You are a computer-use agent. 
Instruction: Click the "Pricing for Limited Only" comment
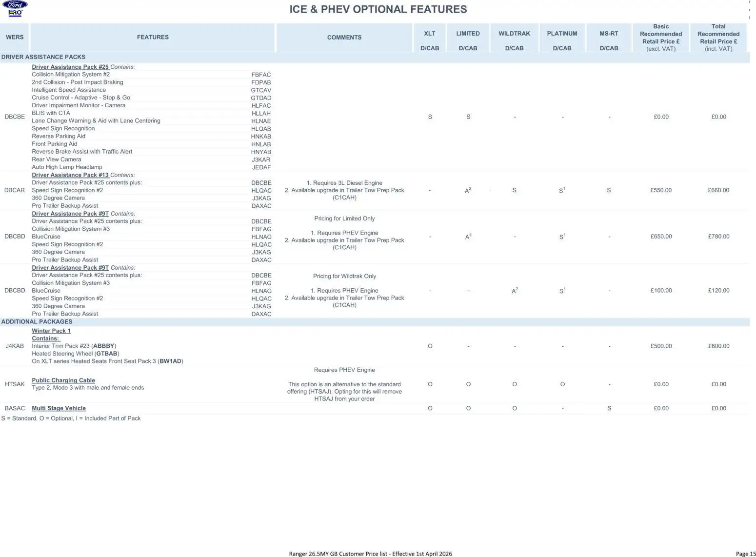click(x=344, y=219)
